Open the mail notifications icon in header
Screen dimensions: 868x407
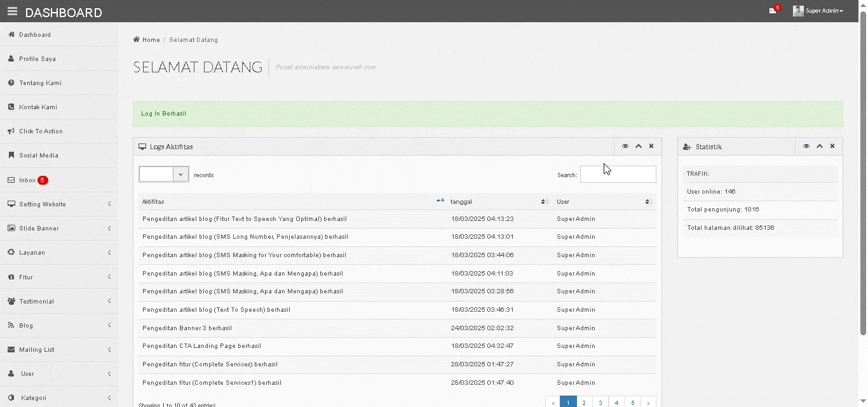pyautogui.click(x=773, y=11)
